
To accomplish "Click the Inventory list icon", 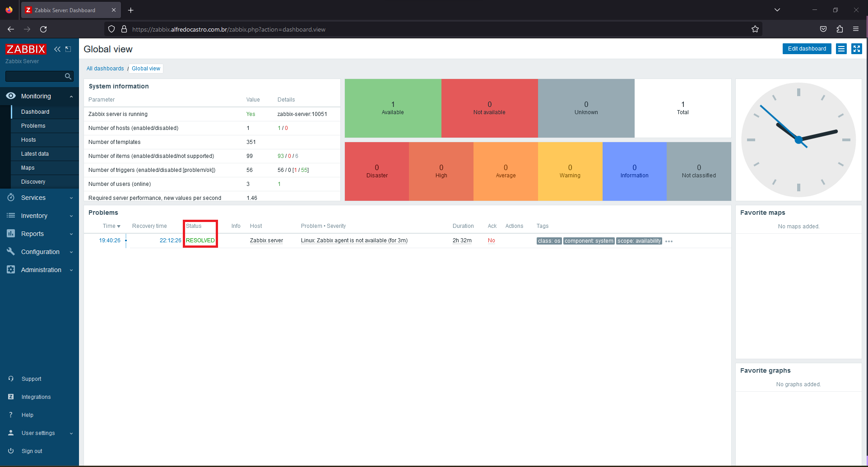I will click(x=11, y=216).
